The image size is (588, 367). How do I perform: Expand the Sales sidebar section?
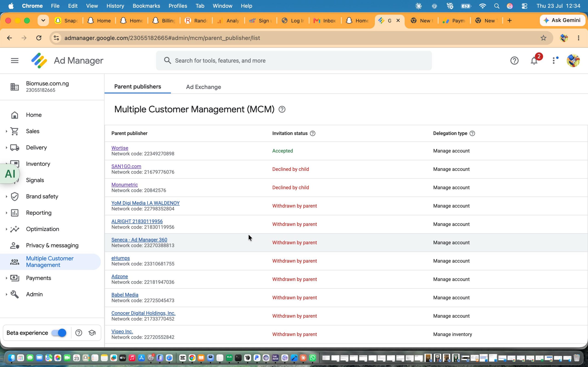(6, 131)
